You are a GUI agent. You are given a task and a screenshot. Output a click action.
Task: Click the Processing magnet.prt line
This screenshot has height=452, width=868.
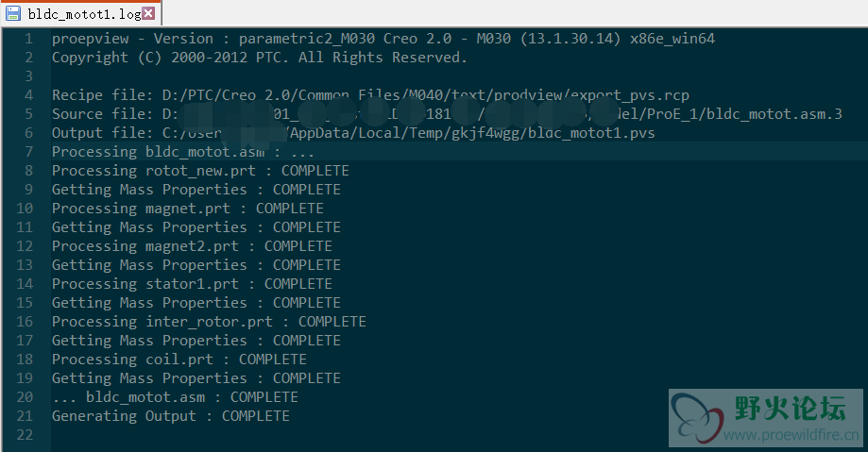(x=188, y=208)
